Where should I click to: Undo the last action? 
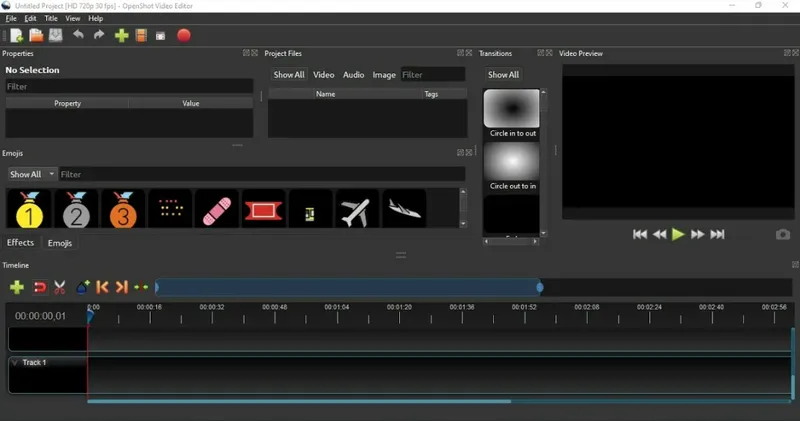[x=78, y=35]
